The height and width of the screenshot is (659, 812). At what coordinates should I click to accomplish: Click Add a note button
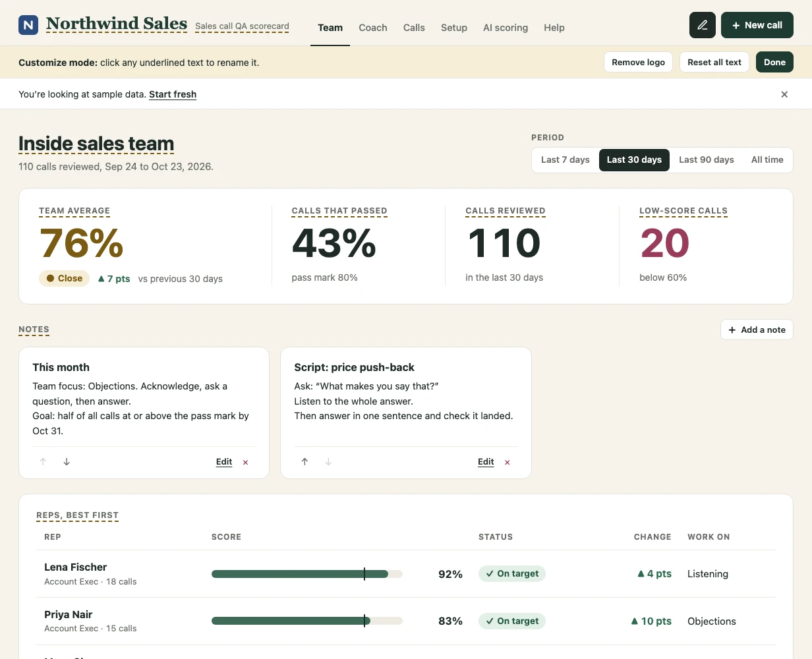point(757,329)
